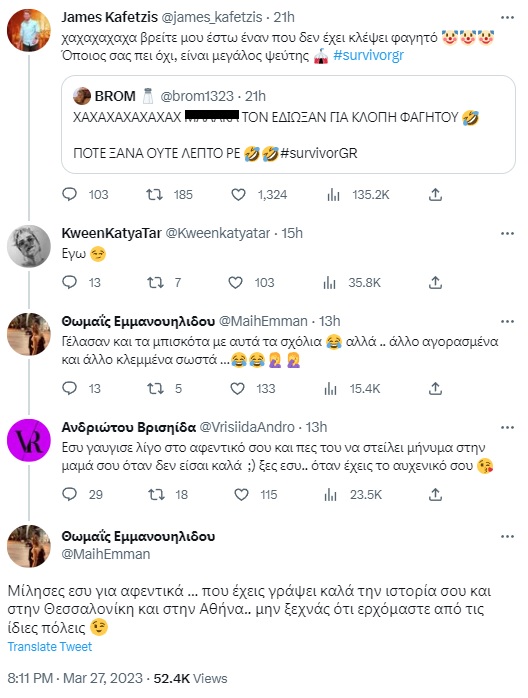Share Ανδριώτου Βρισηίδα's reply
Image resolution: width=528 pixels, height=698 pixels.
pos(435,495)
